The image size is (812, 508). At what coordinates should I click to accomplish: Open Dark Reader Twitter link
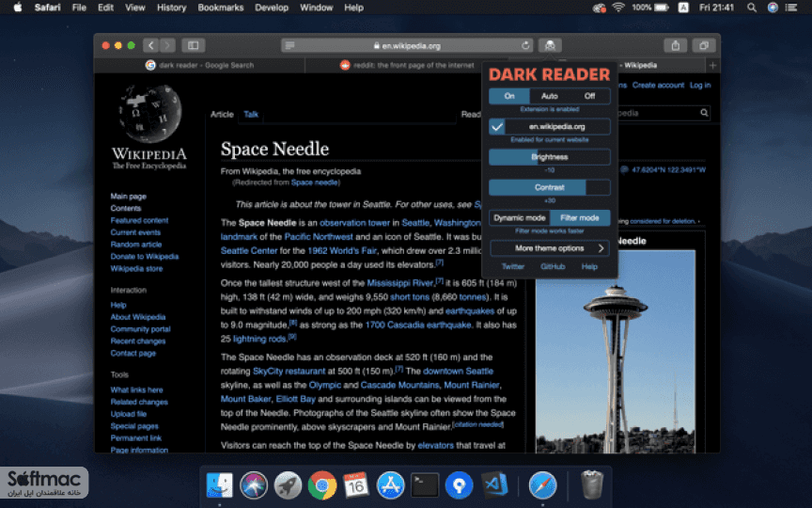(513, 266)
